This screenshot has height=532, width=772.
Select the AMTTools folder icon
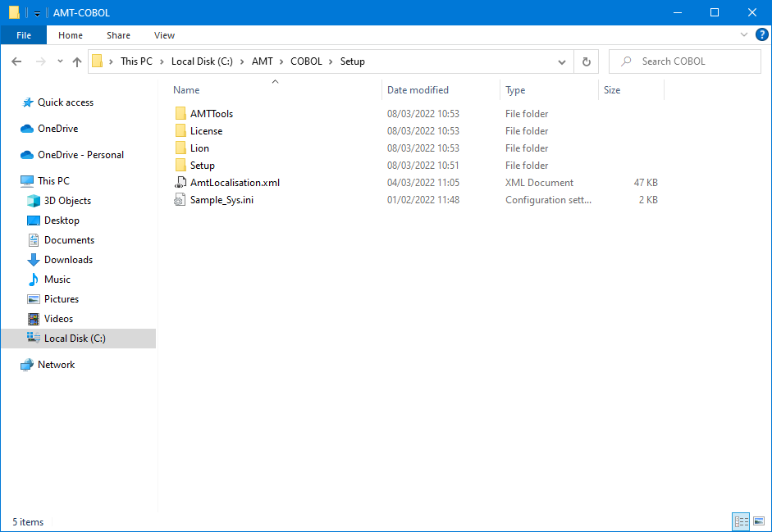(x=180, y=114)
